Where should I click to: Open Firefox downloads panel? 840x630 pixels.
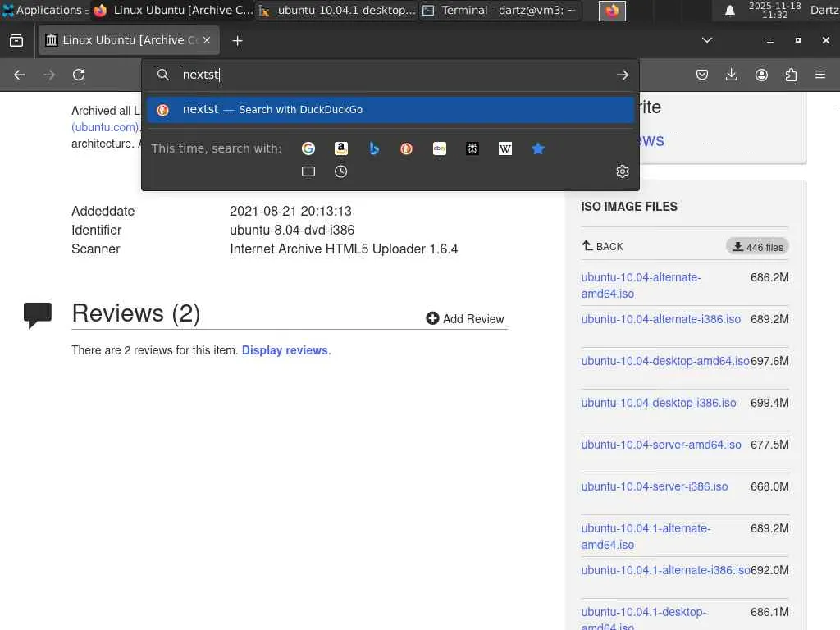(x=731, y=75)
